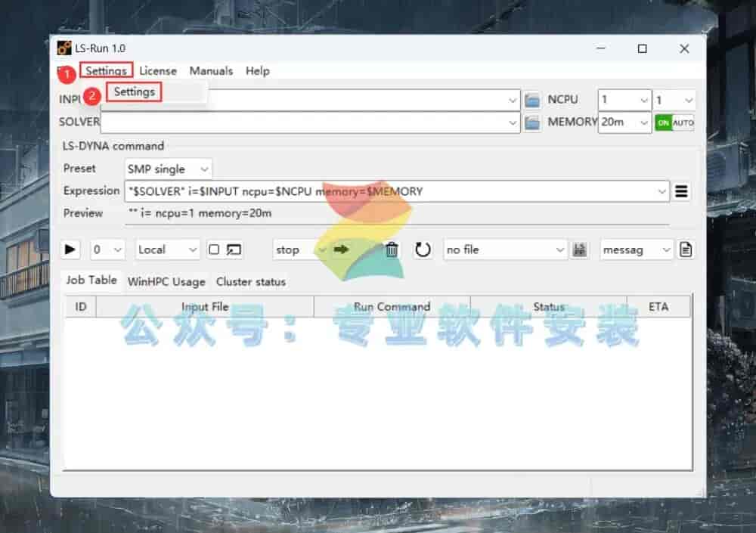
Task: Click the ID column header
Action: (x=81, y=307)
